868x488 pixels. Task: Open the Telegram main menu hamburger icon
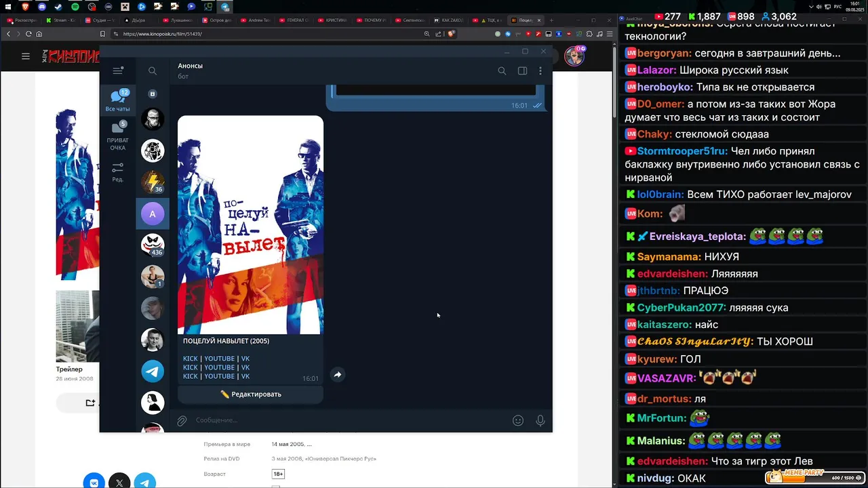click(x=118, y=70)
